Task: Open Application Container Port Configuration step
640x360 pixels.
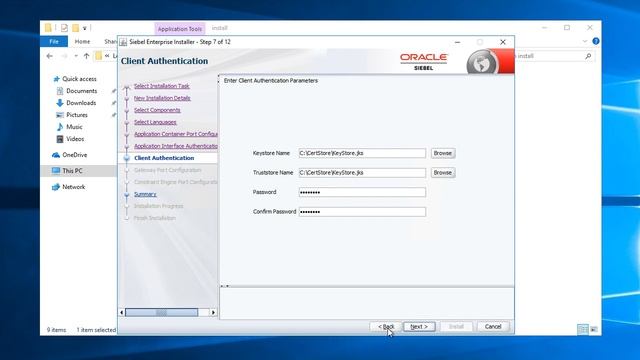Action: coord(176,134)
